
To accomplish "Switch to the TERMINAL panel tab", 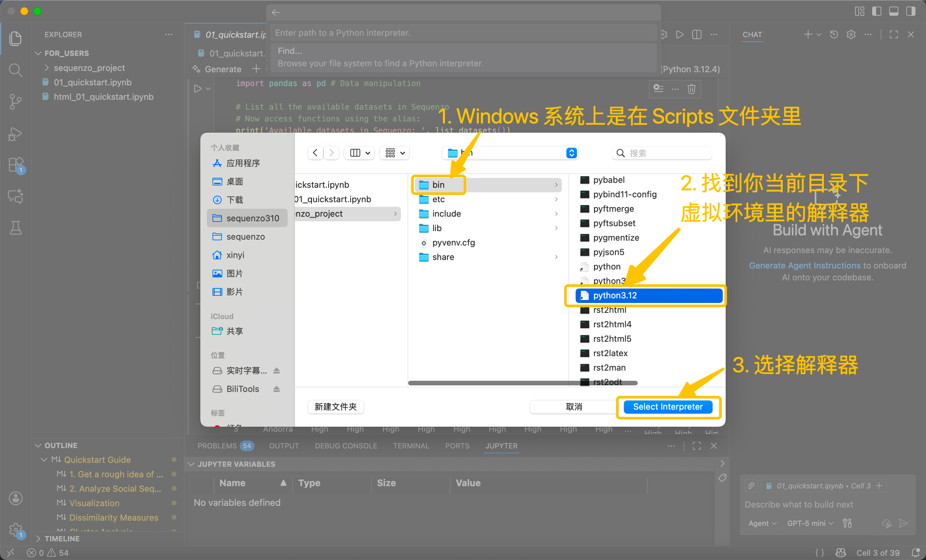I will pos(411,446).
